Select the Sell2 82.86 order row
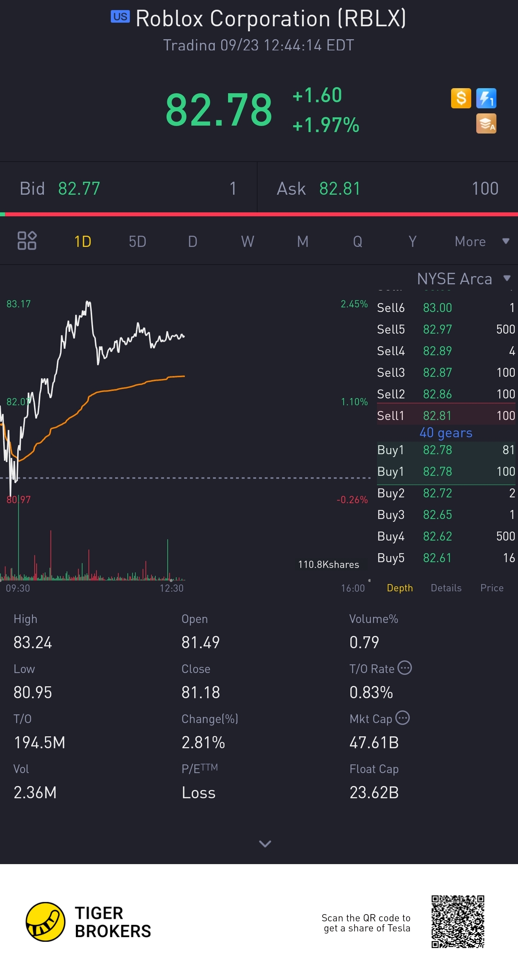 click(x=446, y=394)
